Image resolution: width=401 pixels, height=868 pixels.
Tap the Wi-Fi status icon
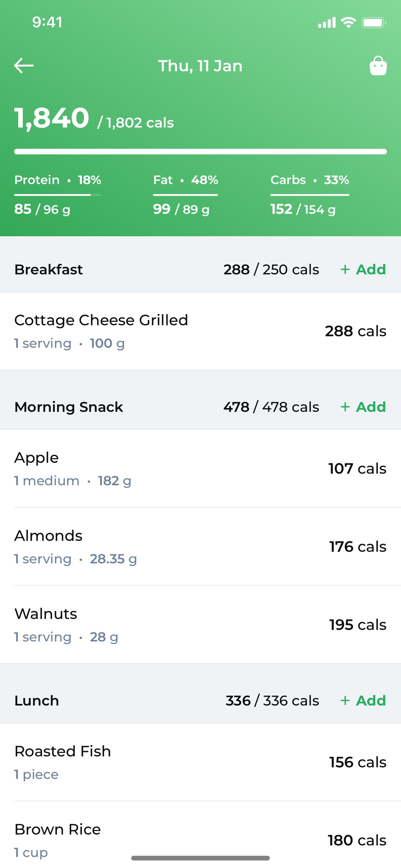(348, 23)
